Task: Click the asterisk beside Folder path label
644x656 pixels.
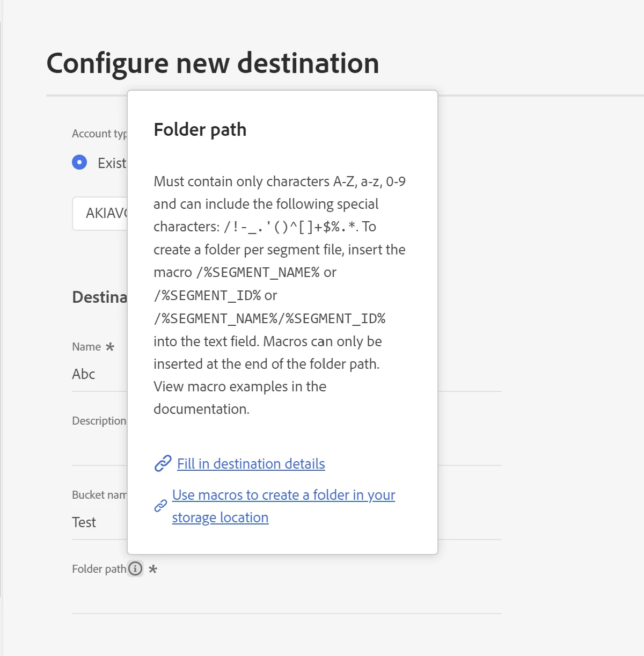Action: (x=153, y=569)
